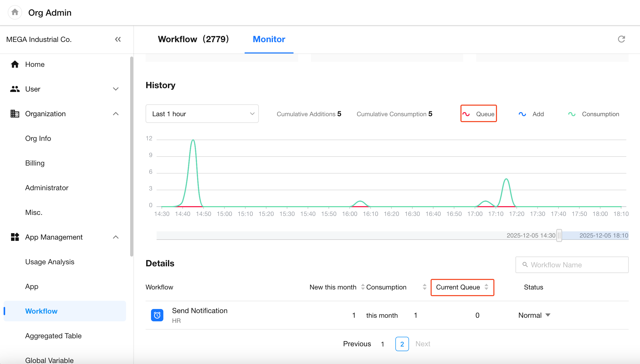Open Usage Analysis in the sidebar
The image size is (640, 364).
50,262
